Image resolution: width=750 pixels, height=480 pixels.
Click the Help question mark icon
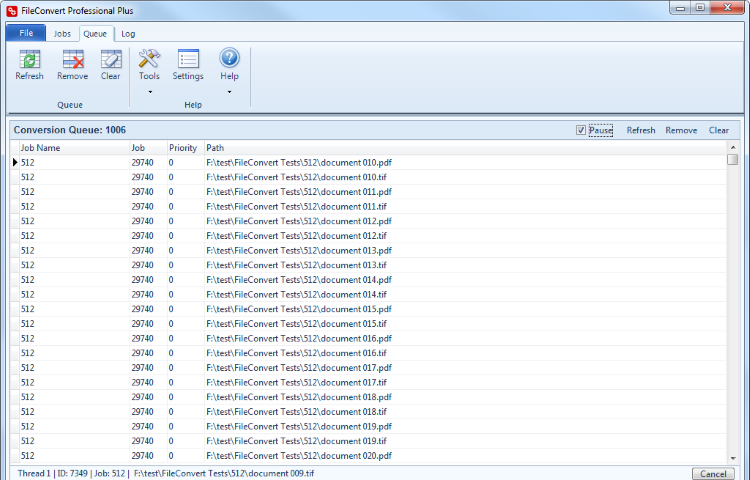click(230, 58)
